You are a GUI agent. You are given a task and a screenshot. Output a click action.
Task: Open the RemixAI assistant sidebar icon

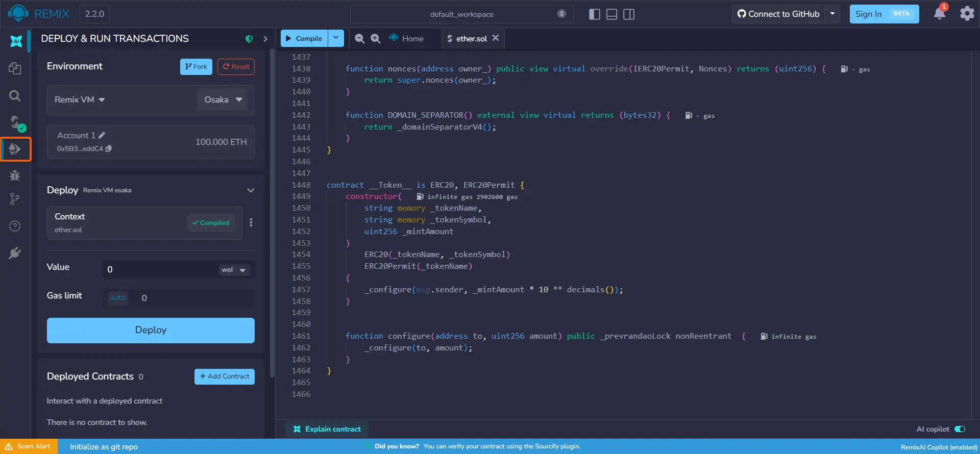16,41
